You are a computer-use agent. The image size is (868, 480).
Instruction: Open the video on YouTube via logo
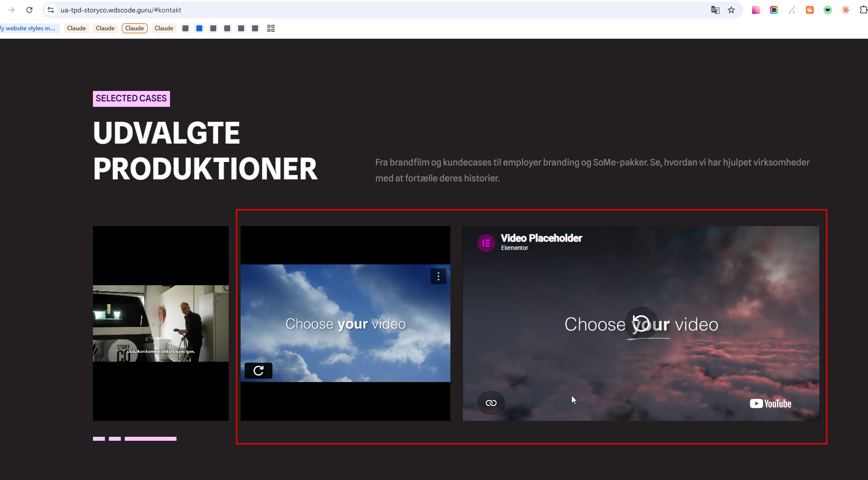click(771, 403)
